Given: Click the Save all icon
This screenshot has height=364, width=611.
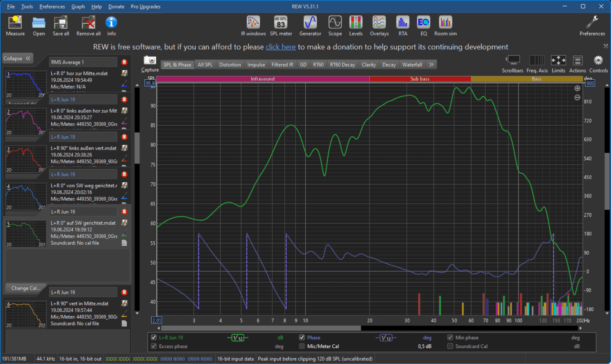Looking at the screenshot, I should [x=61, y=26].
